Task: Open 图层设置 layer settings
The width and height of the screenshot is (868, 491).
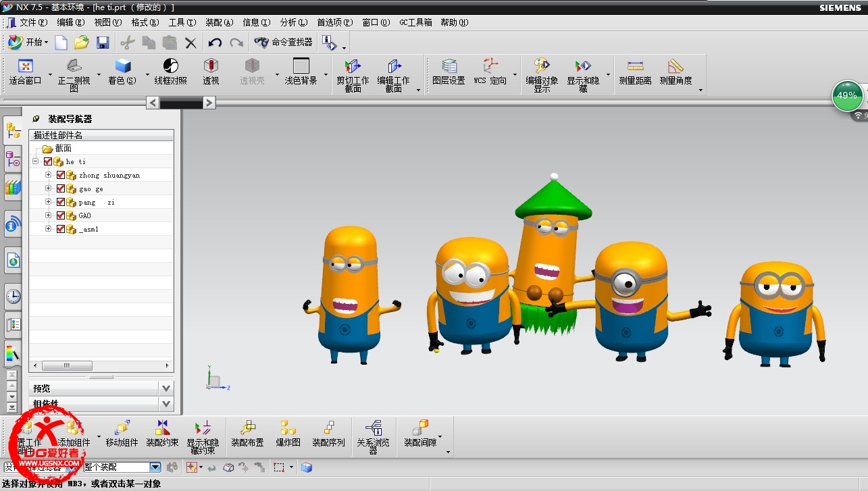Action: [449, 73]
